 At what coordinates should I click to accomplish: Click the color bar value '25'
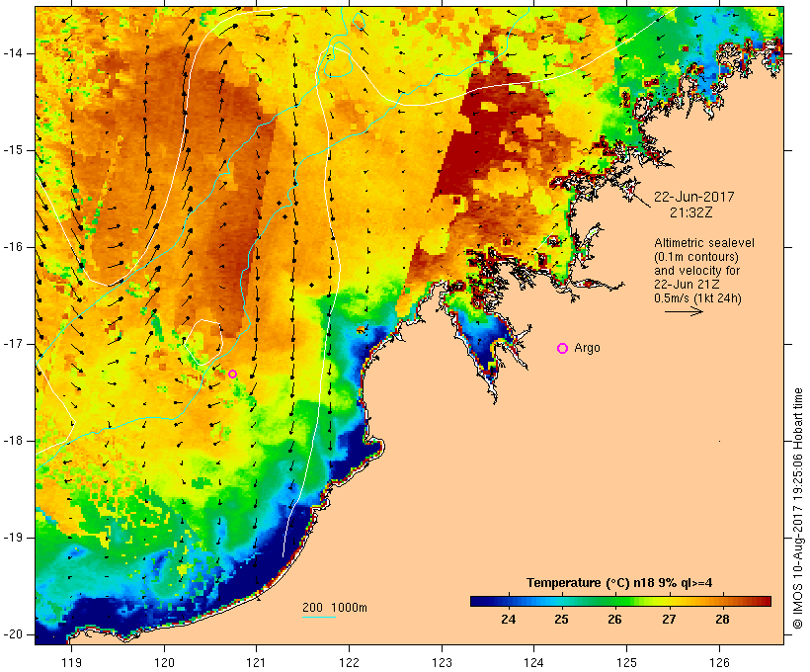tap(561, 619)
